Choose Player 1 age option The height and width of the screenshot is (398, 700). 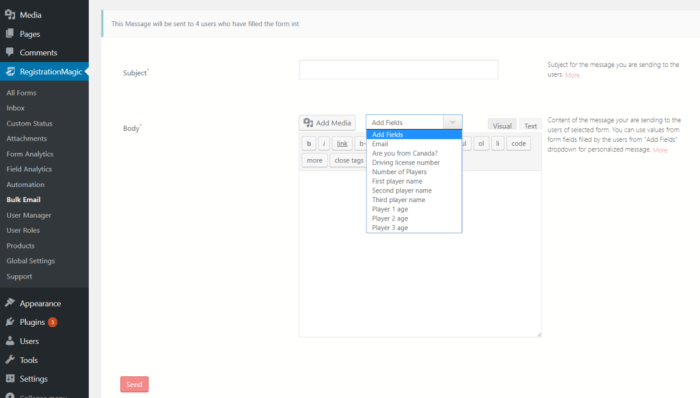(414, 209)
